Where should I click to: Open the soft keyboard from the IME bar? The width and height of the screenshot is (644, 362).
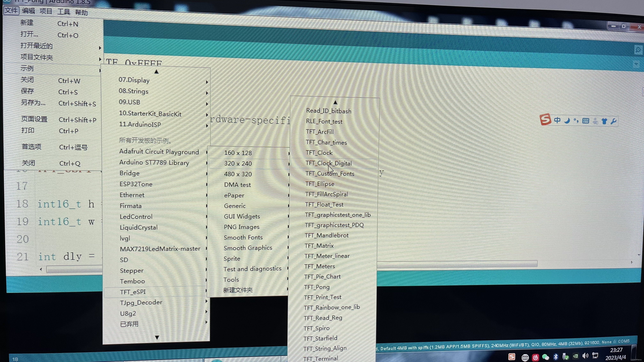pyautogui.click(x=586, y=121)
